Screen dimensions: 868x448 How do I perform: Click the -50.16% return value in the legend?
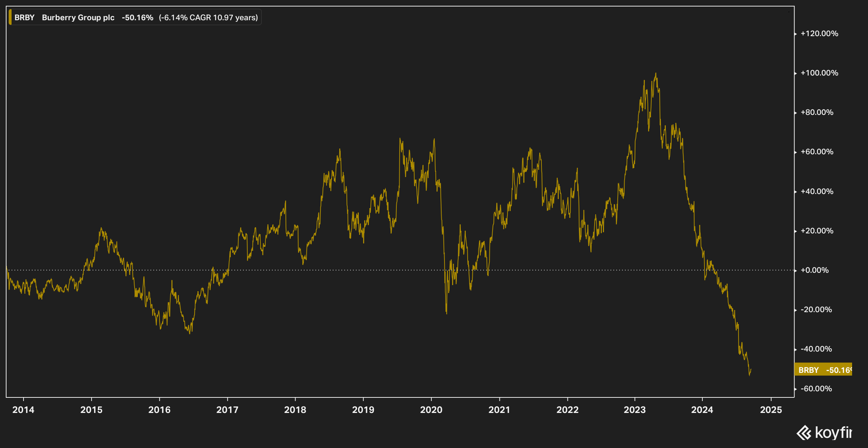[137, 18]
